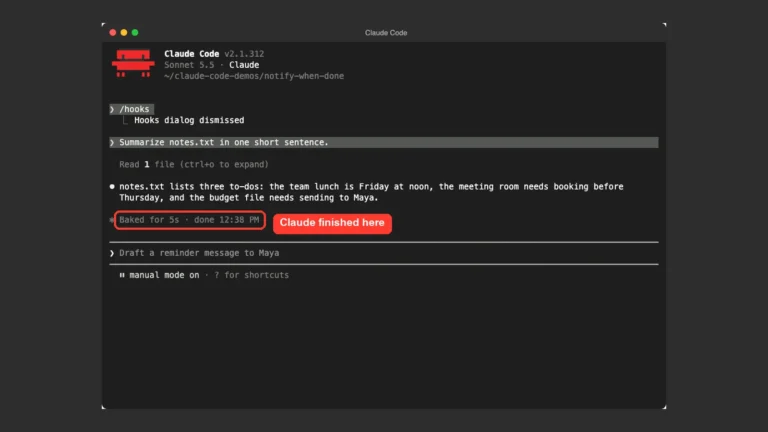Click the ~/claude-code-demos/notify-when-done path
Screen dimensions: 768x432
tap(254, 76)
